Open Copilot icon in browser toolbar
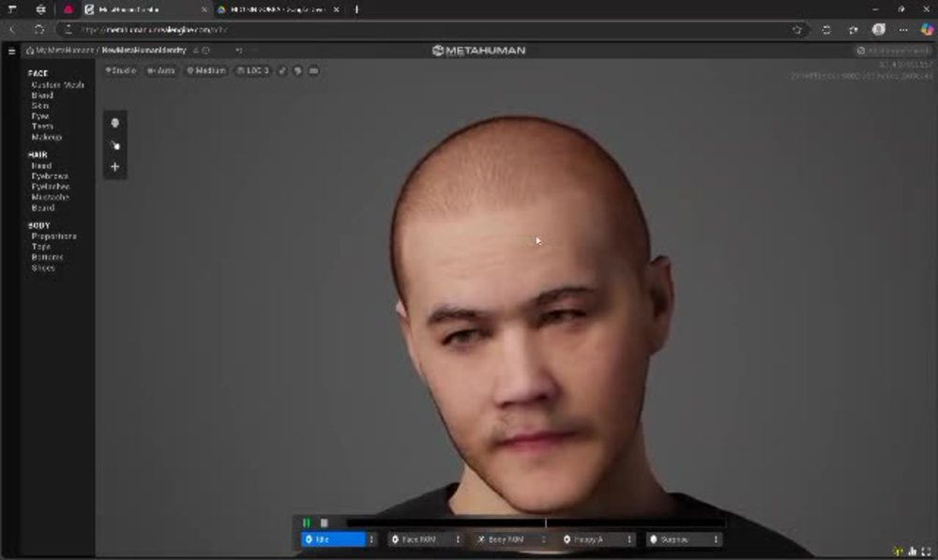Image resolution: width=938 pixels, height=560 pixels. (x=928, y=29)
